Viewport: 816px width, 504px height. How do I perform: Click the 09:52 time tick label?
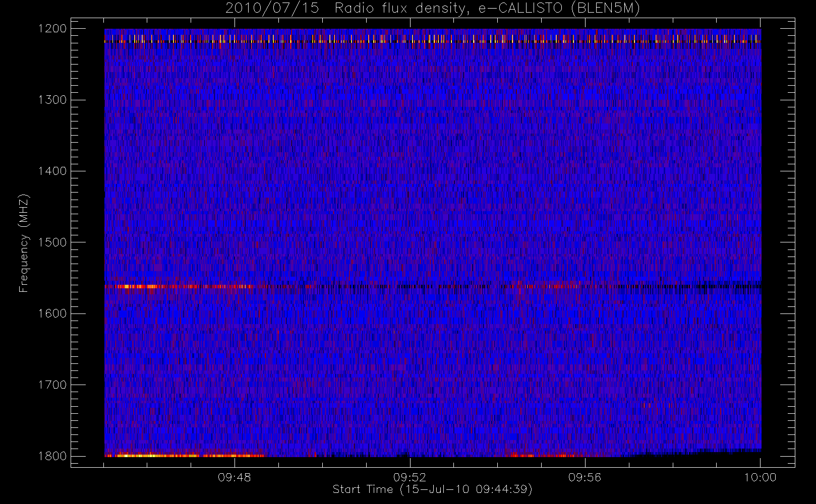(x=410, y=477)
